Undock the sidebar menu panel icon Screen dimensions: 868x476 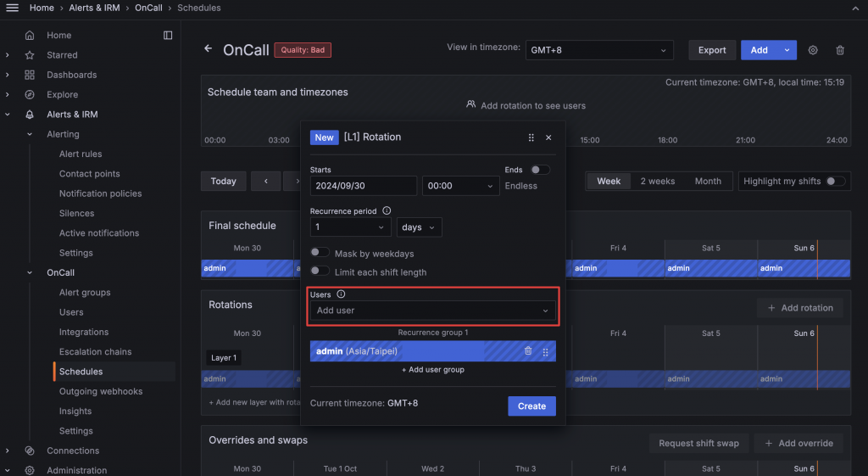168,36
